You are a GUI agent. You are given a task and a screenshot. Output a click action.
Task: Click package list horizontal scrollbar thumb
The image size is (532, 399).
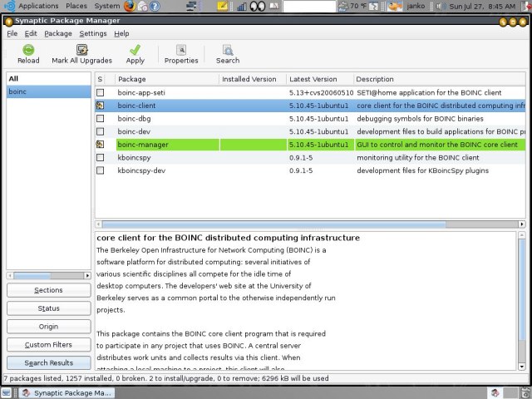coord(273,224)
